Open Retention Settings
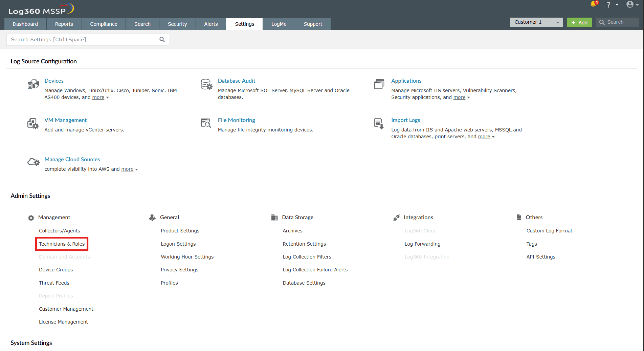 (x=304, y=244)
